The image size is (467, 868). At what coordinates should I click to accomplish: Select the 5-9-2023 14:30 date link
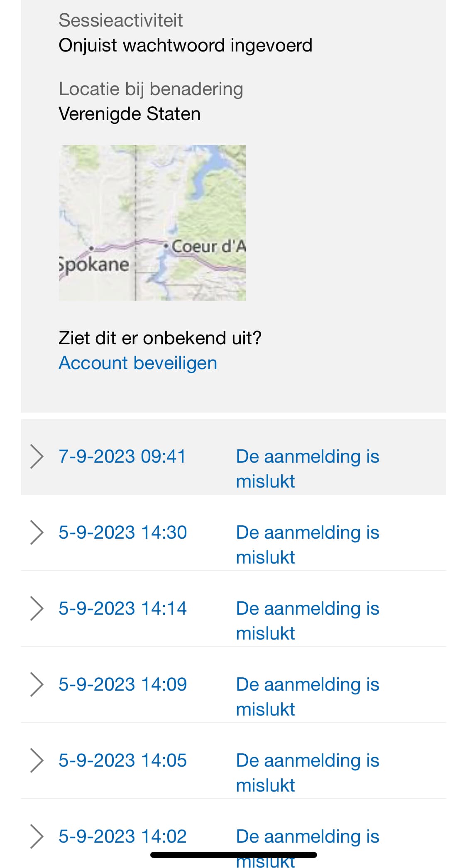click(123, 532)
